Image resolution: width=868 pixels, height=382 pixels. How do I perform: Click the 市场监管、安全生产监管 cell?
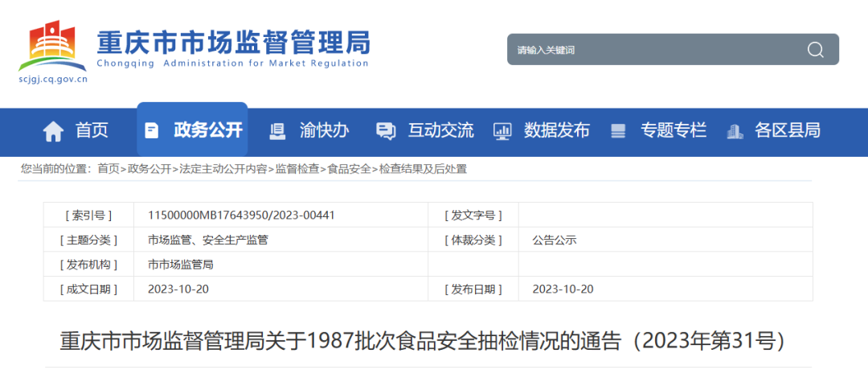tap(208, 240)
